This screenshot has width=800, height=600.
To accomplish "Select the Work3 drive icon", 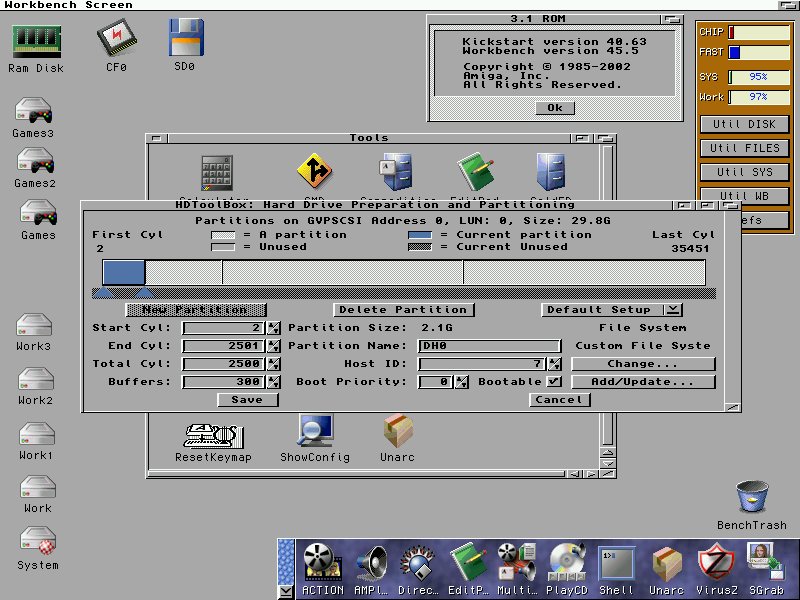I will point(34,324).
